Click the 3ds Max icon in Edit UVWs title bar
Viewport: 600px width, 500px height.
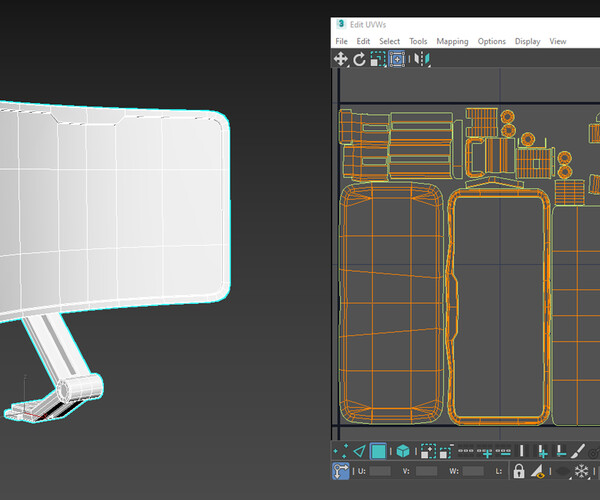click(x=341, y=24)
